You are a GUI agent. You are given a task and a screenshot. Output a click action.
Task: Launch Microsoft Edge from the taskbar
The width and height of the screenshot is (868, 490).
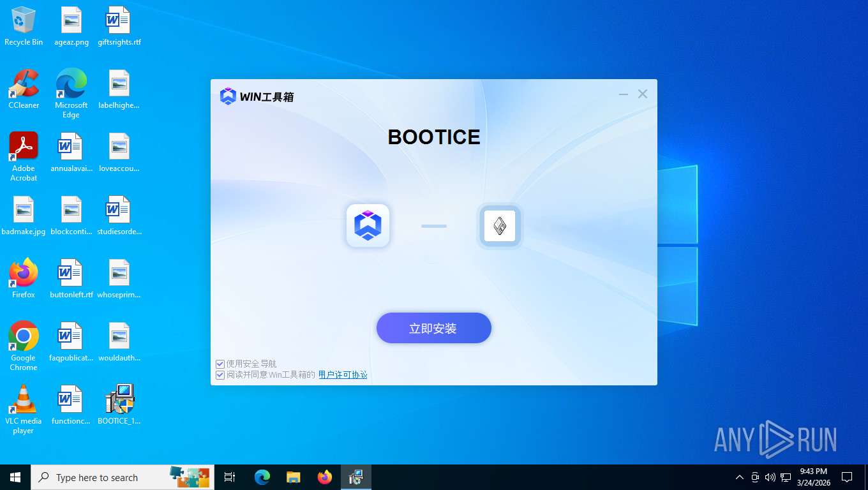262,477
